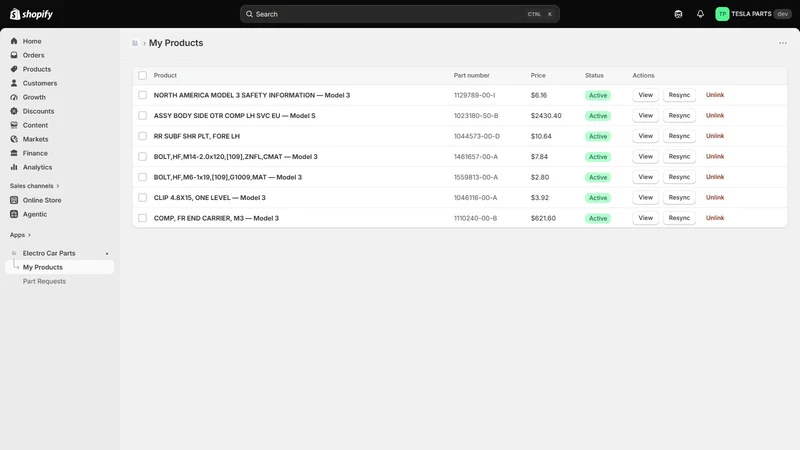Viewport: 800px width, 450px height.
Task: Open the Part Requests app page
Action: pyautogui.click(x=44, y=281)
